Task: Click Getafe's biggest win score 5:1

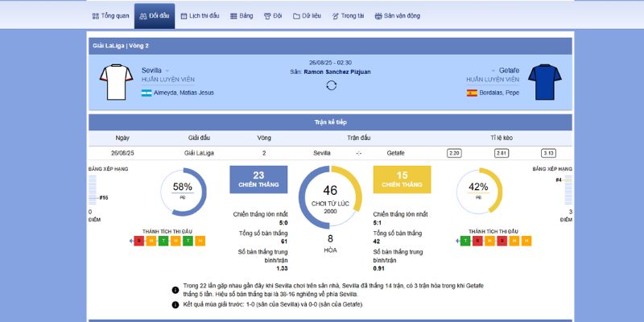Action: [x=378, y=223]
